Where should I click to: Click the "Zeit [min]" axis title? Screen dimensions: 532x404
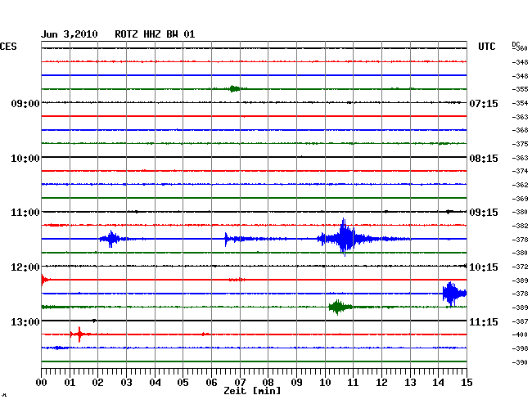click(x=252, y=391)
